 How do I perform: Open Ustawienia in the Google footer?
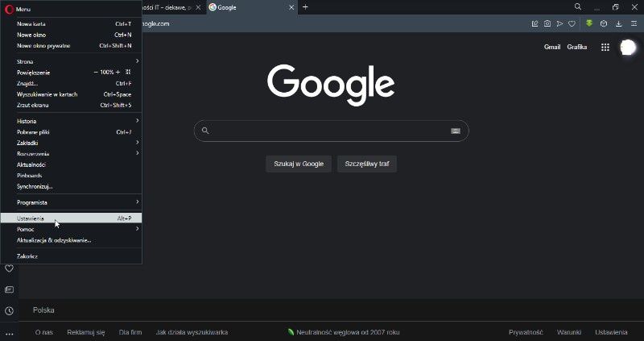(611, 332)
